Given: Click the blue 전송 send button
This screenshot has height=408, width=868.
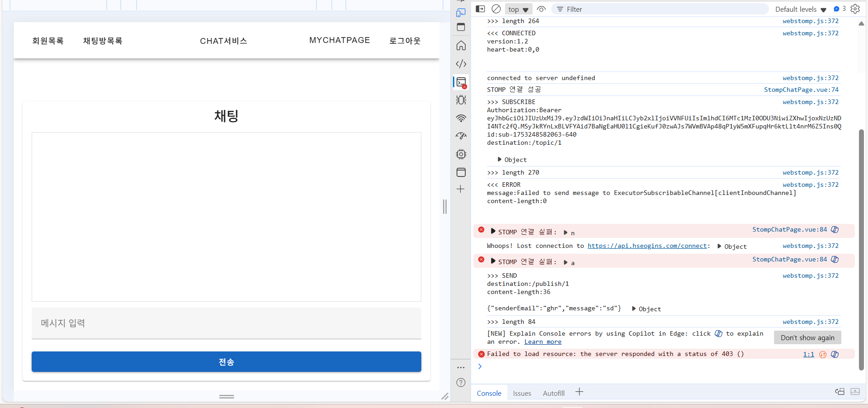Looking at the screenshot, I should 226,362.
